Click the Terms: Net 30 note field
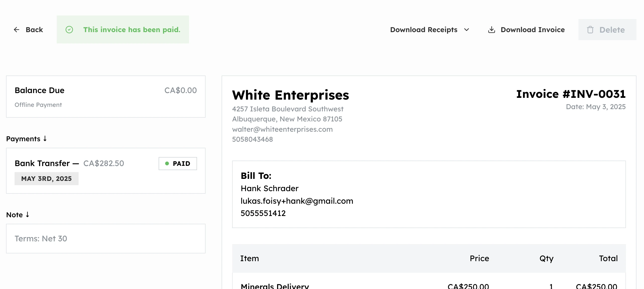 105,238
